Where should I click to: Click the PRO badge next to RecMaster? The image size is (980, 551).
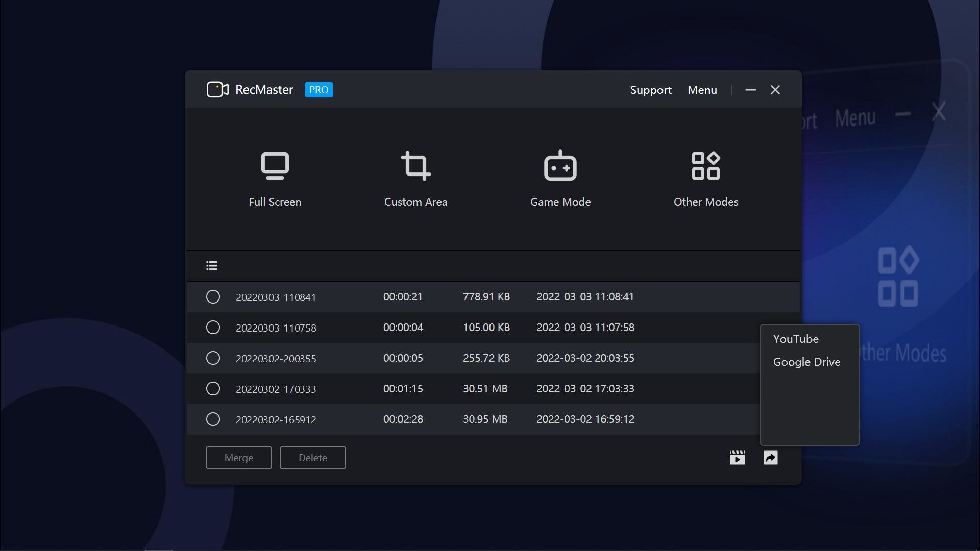click(x=318, y=90)
